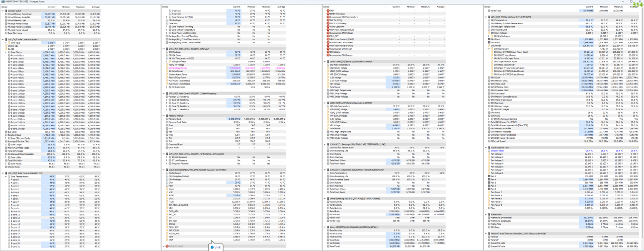This screenshot has height=251, width=644.
Task: Collapse the Aquacomputer Octo sensor group
Action: [485, 146]
